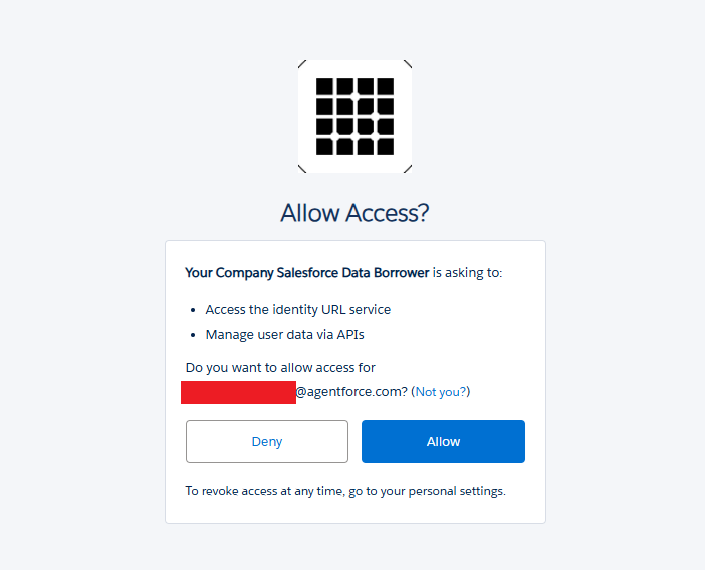The width and height of the screenshot is (705, 570).
Task: Click the @agentforce.com email domain text
Action: 352,392
